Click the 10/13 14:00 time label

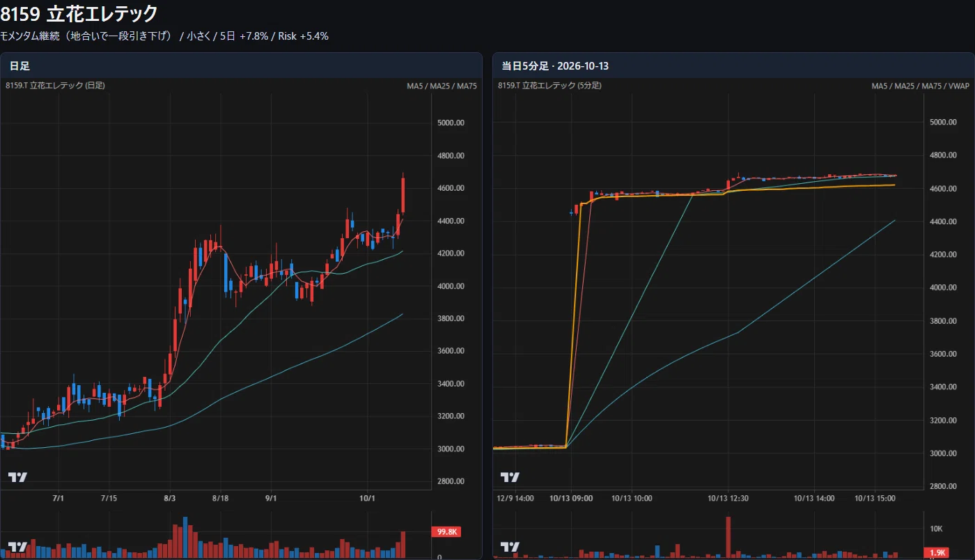click(815, 499)
